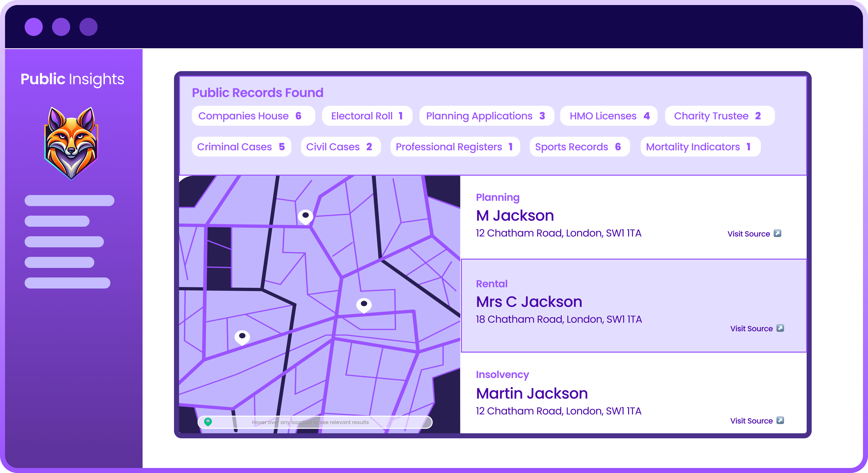This screenshot has width=868, height=473.
Task: Click external link icon in Mrs C Jackson row
Action: [780, 328]
